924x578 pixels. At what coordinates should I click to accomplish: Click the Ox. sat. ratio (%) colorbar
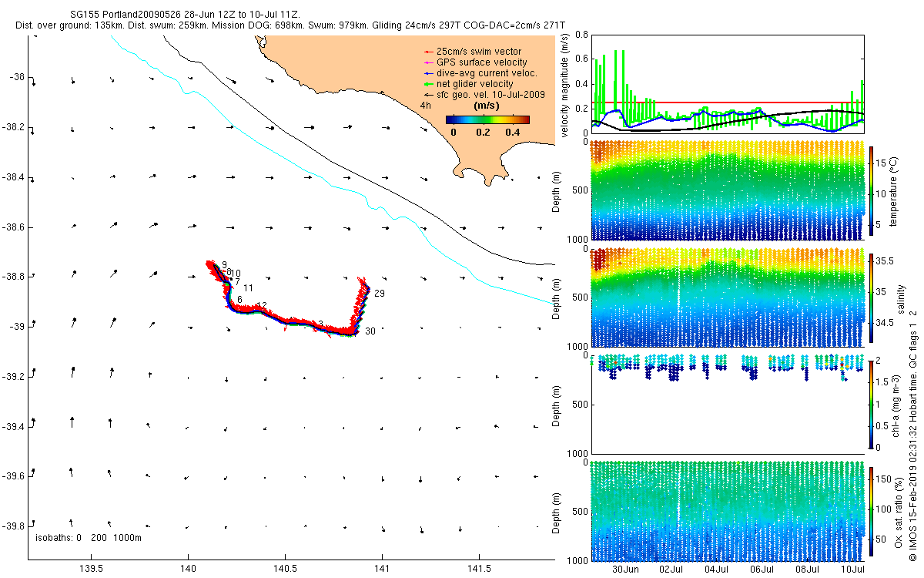872,511
